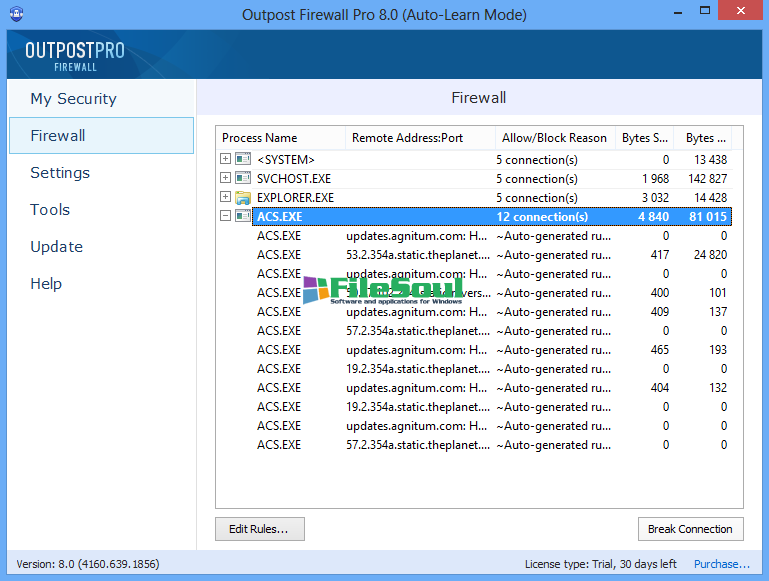The image size is (769, 581).
Task: Sort by Allow/Block Reason column header
Action: pos(556,138)
